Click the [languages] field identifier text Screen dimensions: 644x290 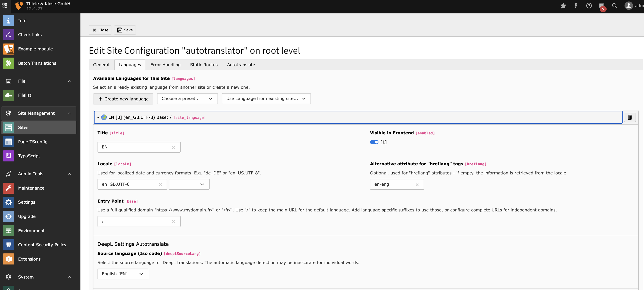coord(183,79)
